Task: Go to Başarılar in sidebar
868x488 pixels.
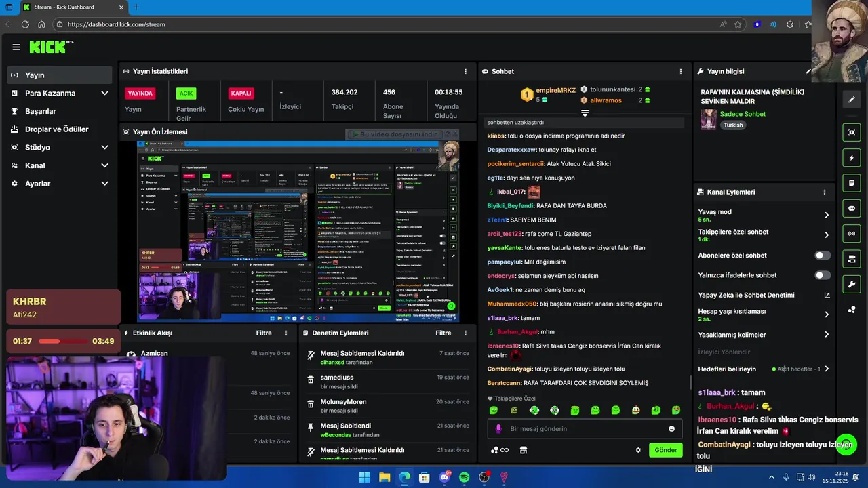Action: click(60, 111)
